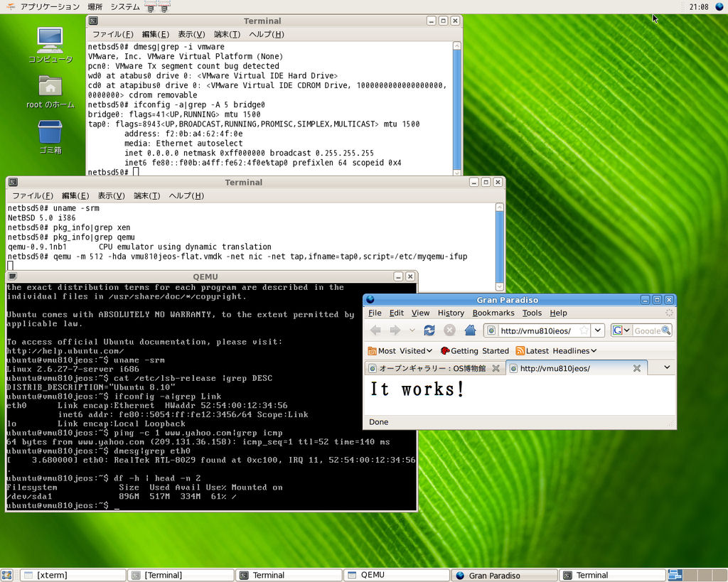The image size is (728, 582).
Task: Click the clock showing 21:08
Action: [699, 6]
